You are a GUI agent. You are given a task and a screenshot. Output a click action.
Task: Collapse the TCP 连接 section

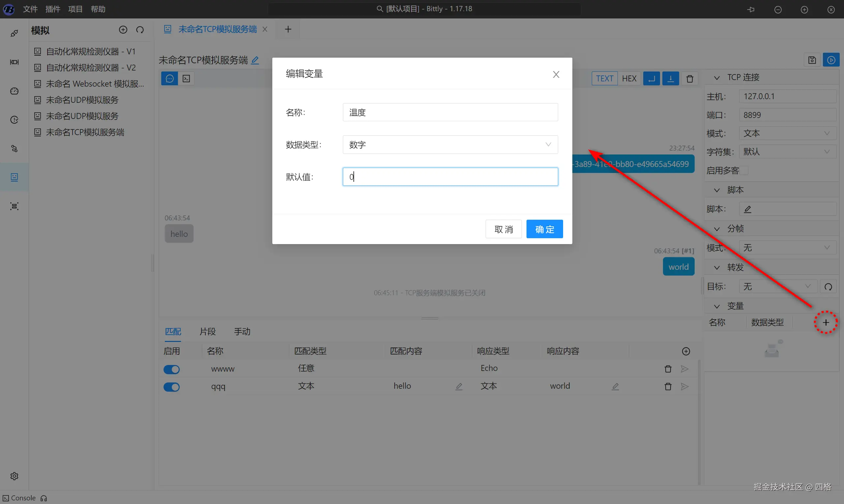717,78
